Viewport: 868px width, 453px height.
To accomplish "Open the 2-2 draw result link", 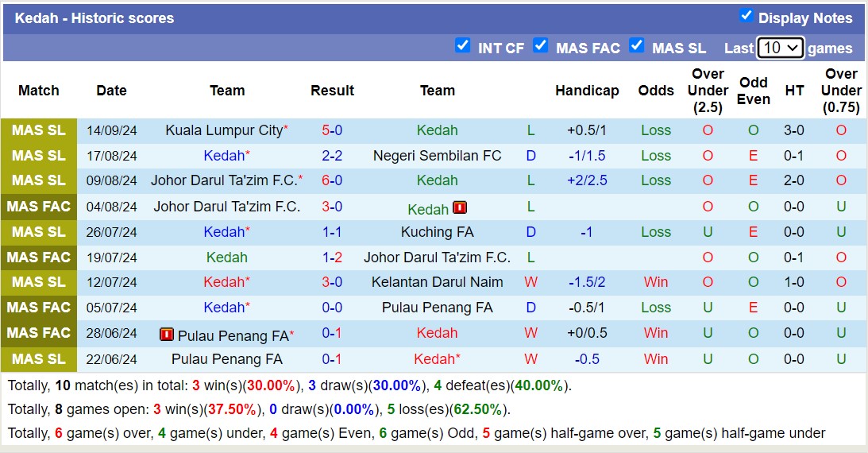I will tap(332, 156).
